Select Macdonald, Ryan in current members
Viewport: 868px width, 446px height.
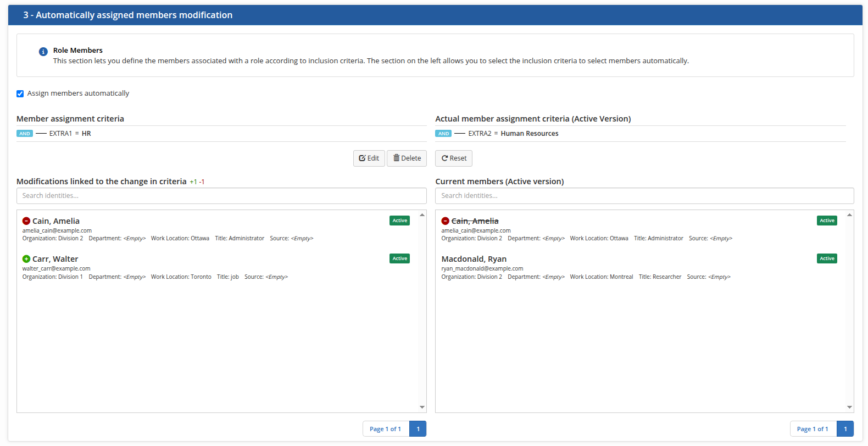(474, 259)
